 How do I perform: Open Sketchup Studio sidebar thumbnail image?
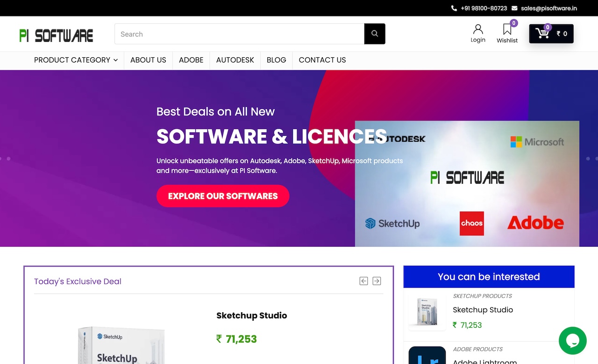[x=427, y=312]
